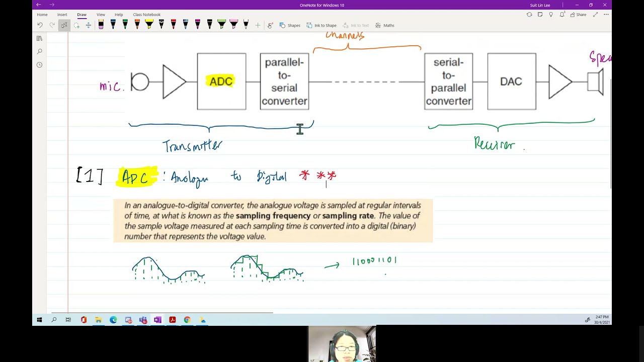The width and height of the screenshot is (644, 362).
Task: Pick the yellow highlighter
Action: coord(149,25)
